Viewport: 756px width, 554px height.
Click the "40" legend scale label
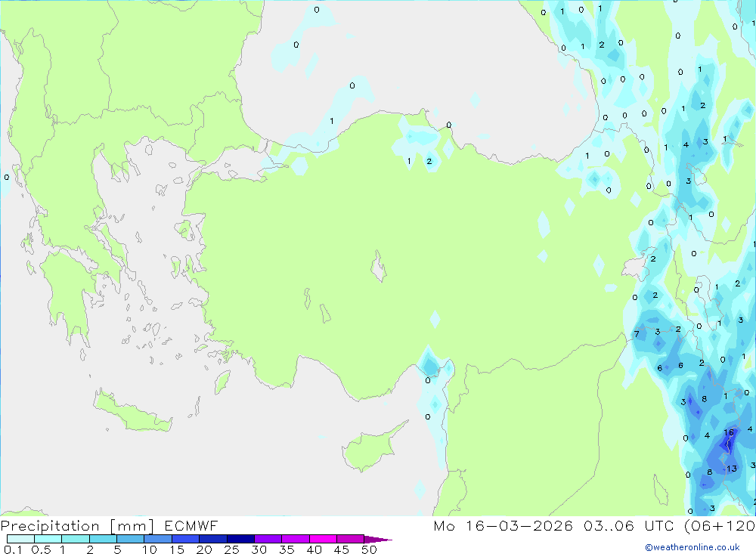(314, 549)
